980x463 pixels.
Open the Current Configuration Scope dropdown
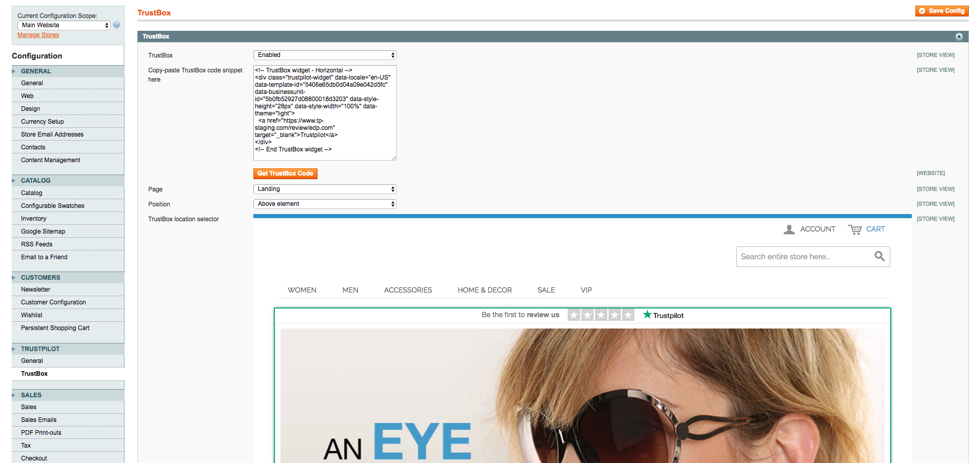click(x=64, y=25)
